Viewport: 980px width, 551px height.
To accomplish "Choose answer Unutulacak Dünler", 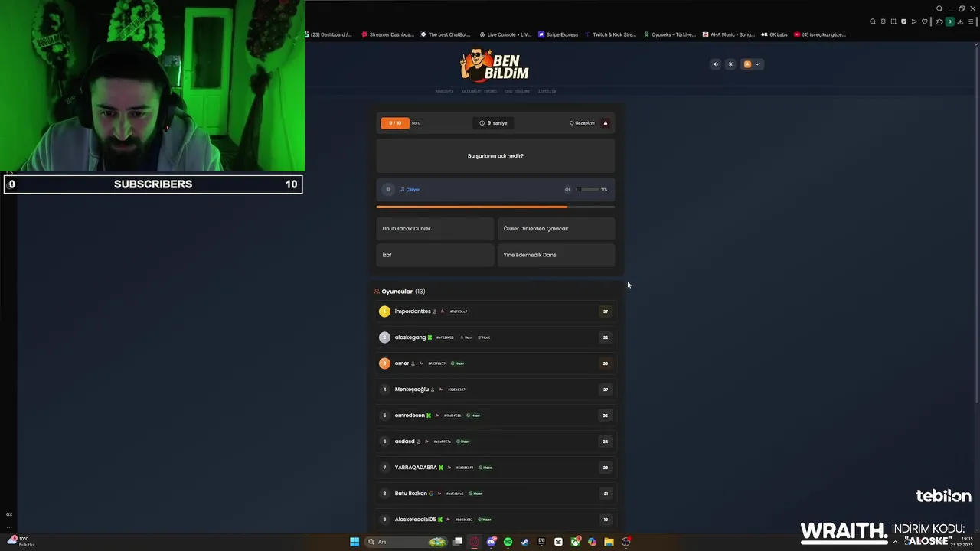I will pos(435,229).
